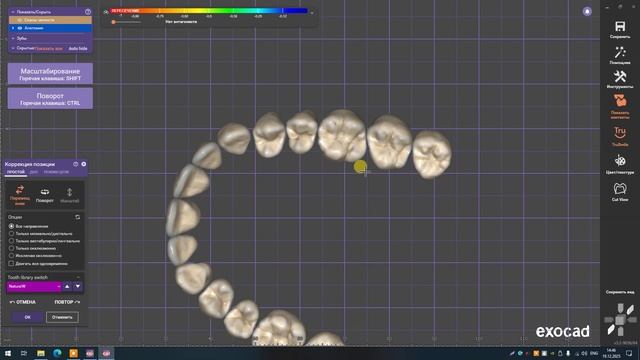The height and width of the screenshot is (360, 640).
Task: Toggle eye visibility of Сканы челюсти row
Action: click(20, 20)
